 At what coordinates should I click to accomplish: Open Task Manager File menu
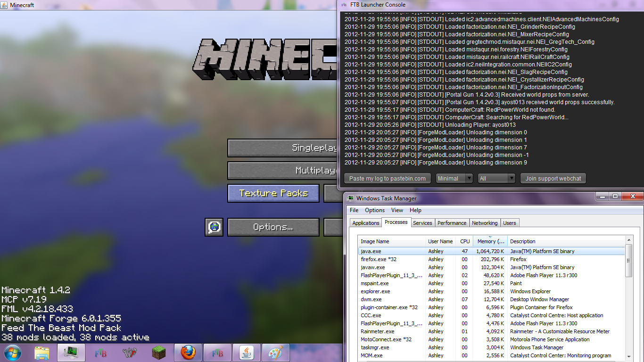point(354,210)
